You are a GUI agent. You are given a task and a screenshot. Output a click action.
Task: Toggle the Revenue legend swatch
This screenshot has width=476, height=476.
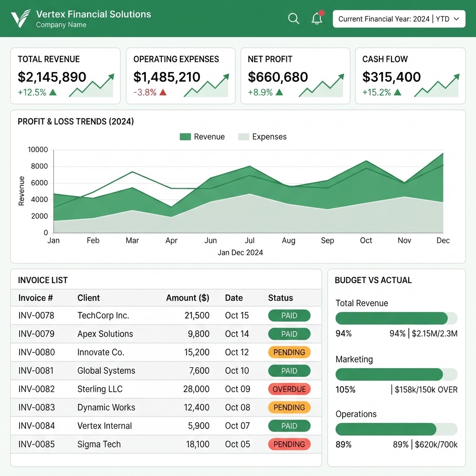click(x=185, y=137)
